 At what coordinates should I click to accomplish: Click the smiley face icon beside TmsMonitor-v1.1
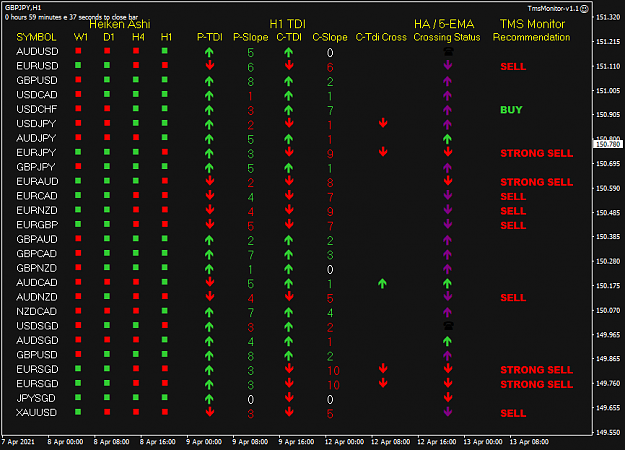click(584, 9)
